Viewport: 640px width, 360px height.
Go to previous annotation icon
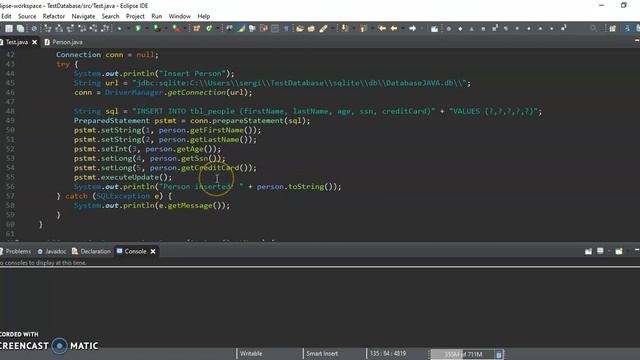(x=363, y=29)
